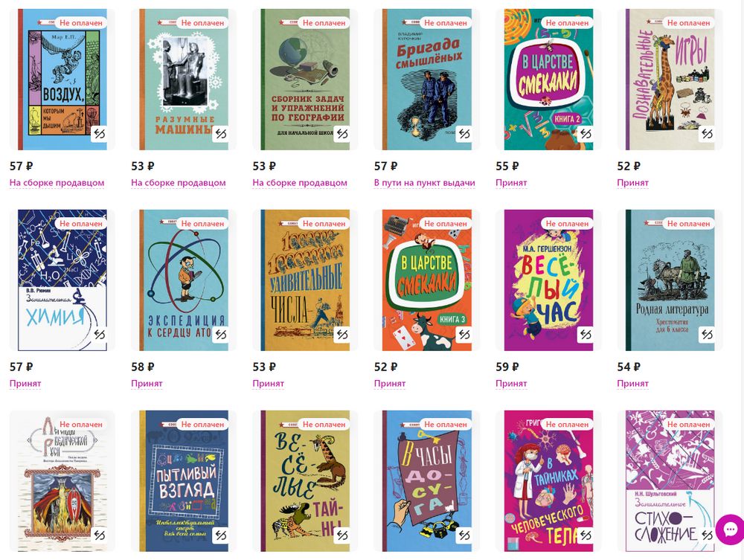Open Занимательное стихосложение book cover

[x=670, y=481]
